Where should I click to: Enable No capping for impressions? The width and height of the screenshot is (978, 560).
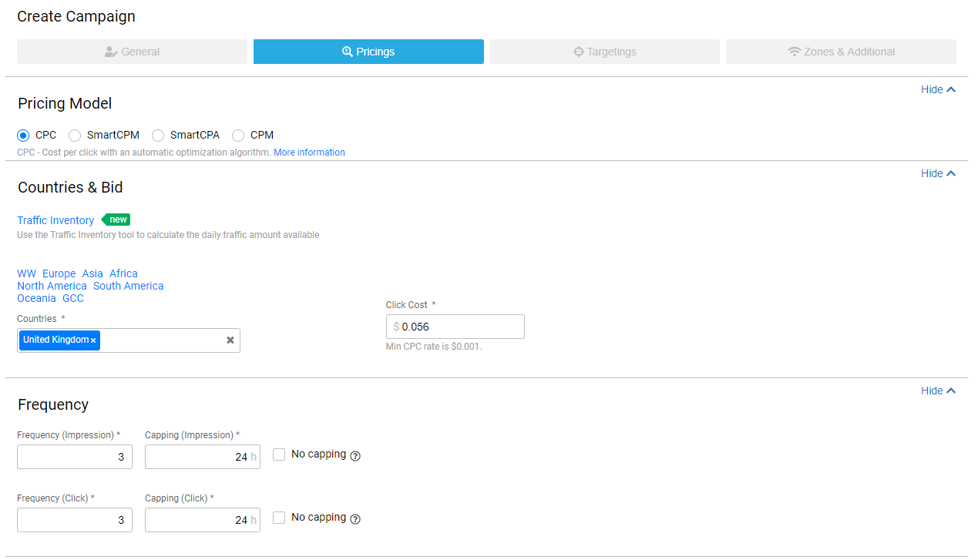tap(279, 454)
